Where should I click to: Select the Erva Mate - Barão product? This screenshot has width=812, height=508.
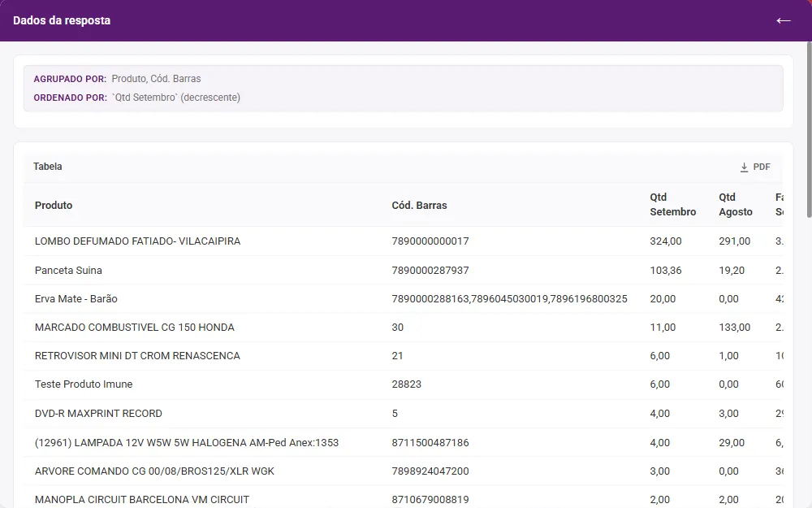coord(76,298)
